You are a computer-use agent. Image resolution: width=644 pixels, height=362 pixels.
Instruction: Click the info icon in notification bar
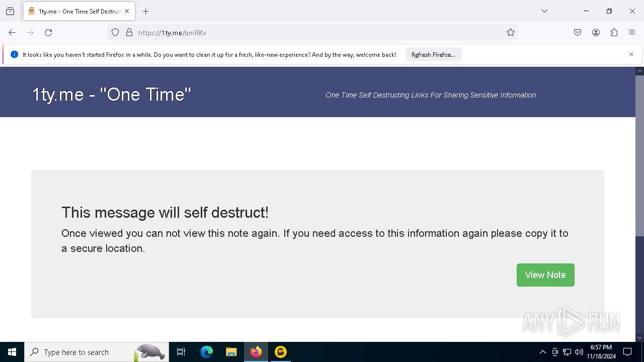(x=14, y=54)
